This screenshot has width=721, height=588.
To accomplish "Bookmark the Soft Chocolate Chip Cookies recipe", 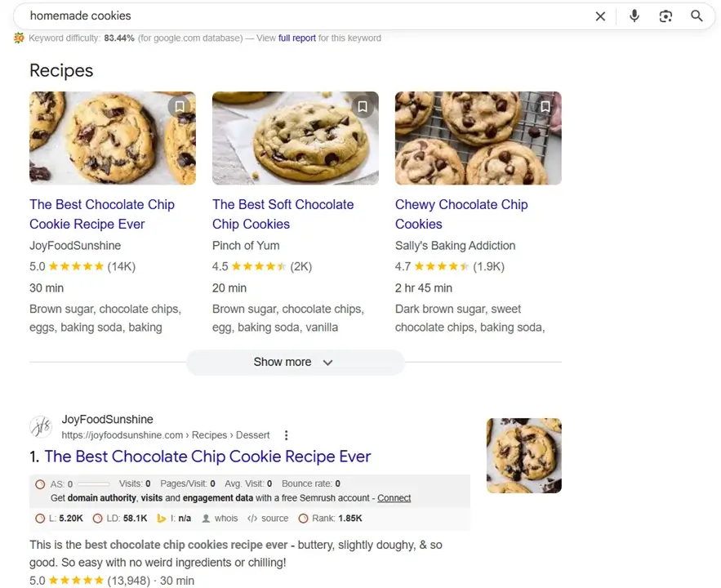I will [362, 106].
